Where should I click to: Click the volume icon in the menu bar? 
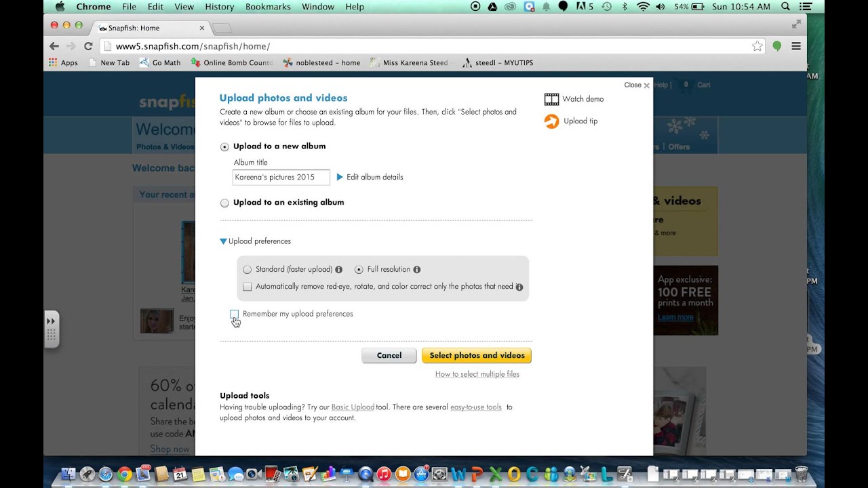tap(660, 7)
